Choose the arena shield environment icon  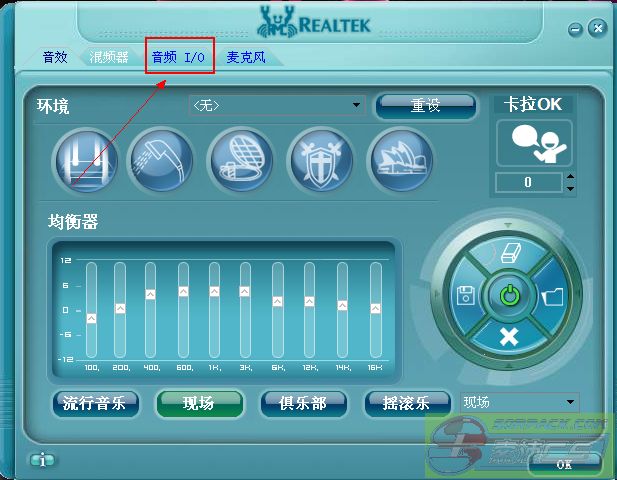(x=320, y=159)
